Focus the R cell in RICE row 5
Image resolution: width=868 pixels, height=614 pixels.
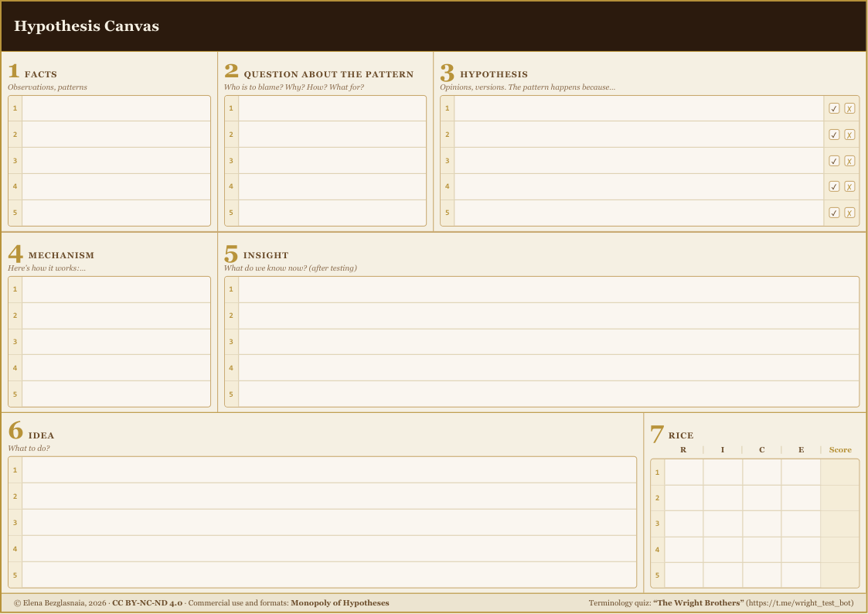pos(684,575)
